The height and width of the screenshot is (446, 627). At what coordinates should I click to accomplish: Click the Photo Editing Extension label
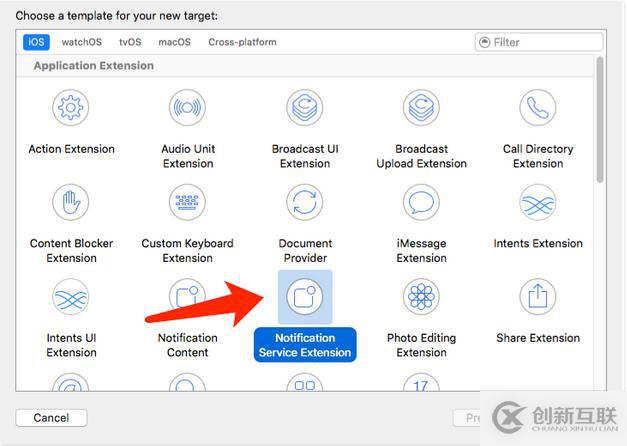pyautogui.click(x=421, y=345)
